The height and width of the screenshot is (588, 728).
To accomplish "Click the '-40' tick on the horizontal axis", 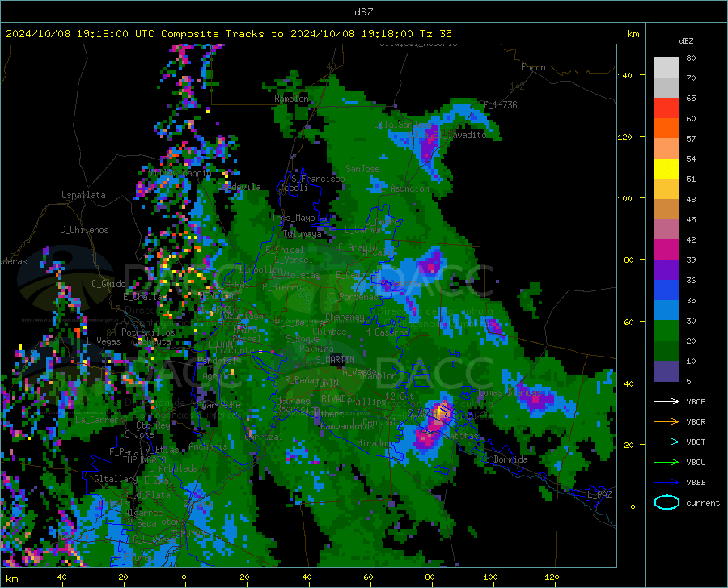I will (x=59, y=577).
